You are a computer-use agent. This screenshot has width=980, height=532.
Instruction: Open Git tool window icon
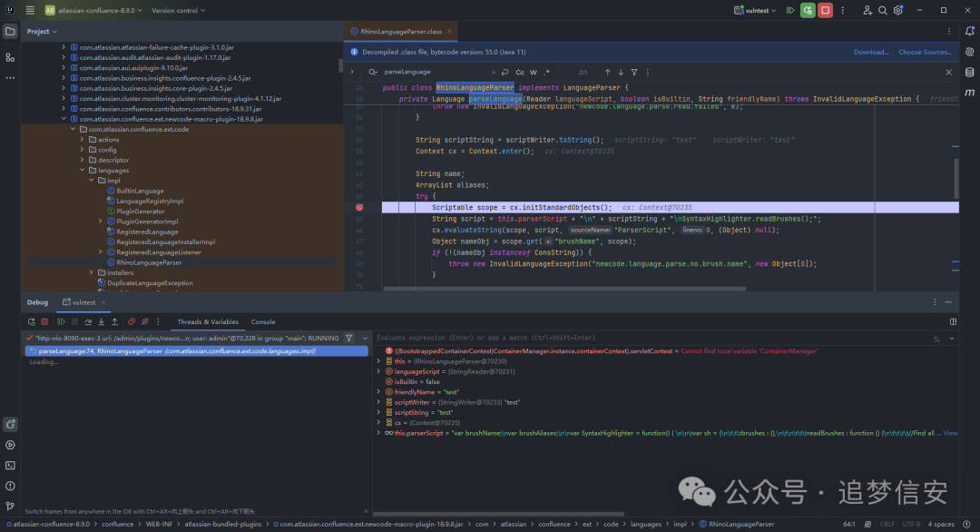[x=10, y=507]
